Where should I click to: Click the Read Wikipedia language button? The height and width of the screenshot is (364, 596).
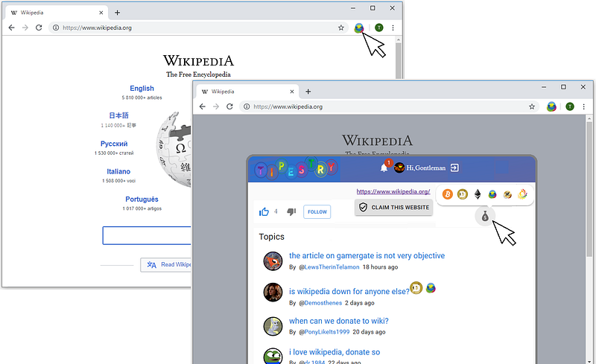pos(166,265)
